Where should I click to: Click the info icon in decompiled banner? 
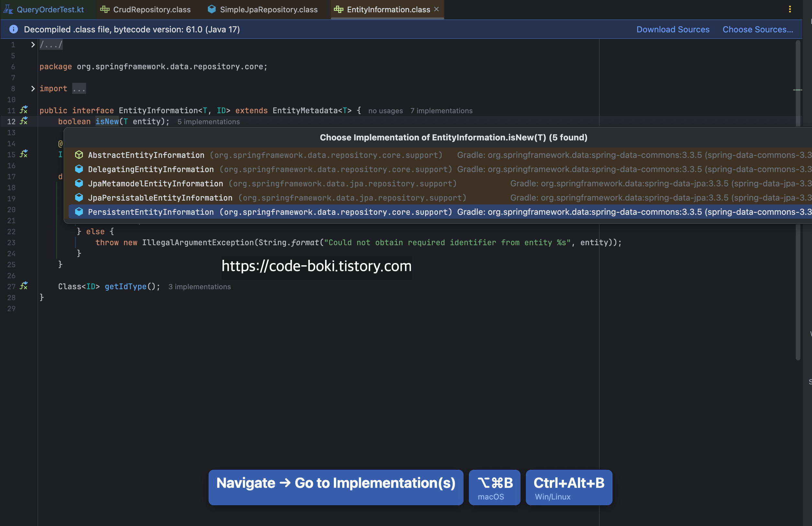pyautogui.click(x=13, y=29)
